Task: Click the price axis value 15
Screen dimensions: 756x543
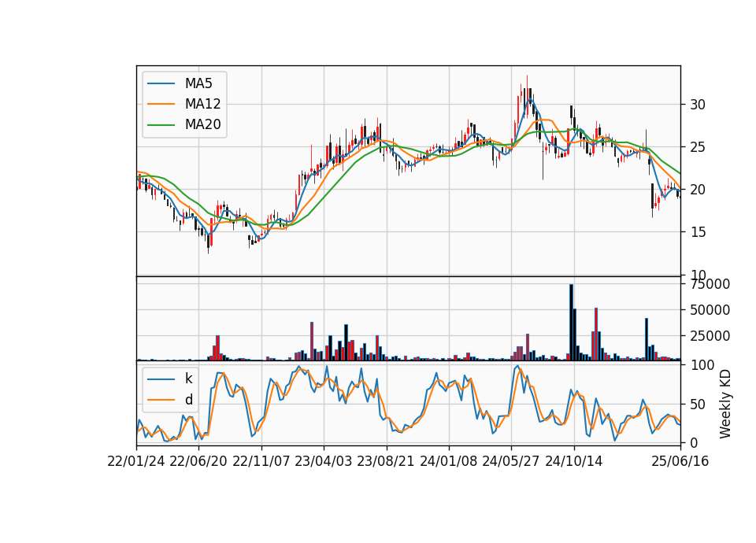Action: coord(698,232)
